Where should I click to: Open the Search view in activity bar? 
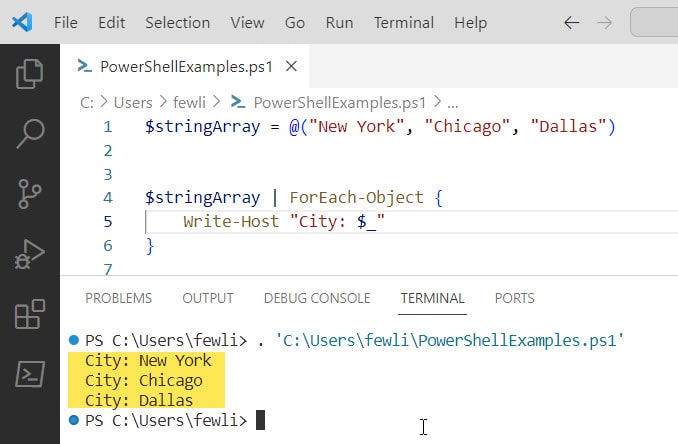pos(30,134)
